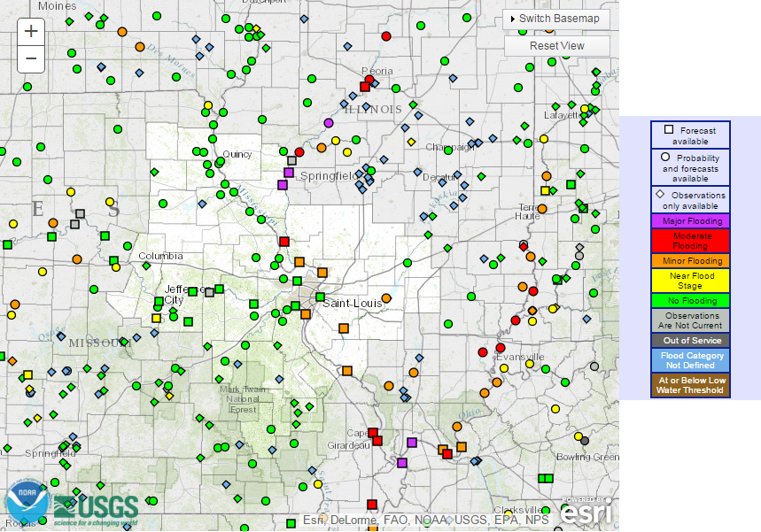Zoom in on the map

tap(31, 32)
